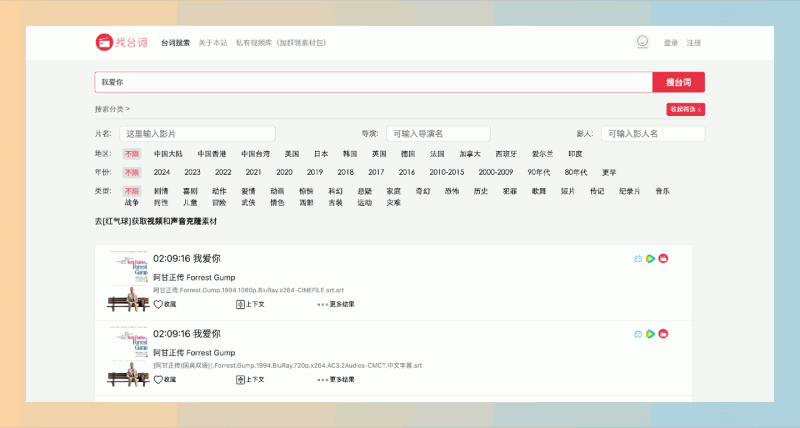Filter year by 90年代
800x428 pixels.
point(539,172)
